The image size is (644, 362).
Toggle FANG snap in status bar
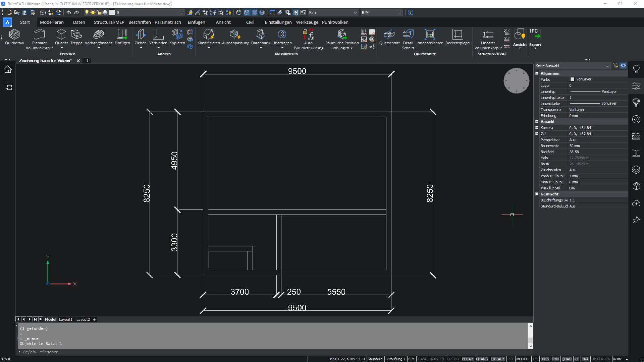pos(423,359)
